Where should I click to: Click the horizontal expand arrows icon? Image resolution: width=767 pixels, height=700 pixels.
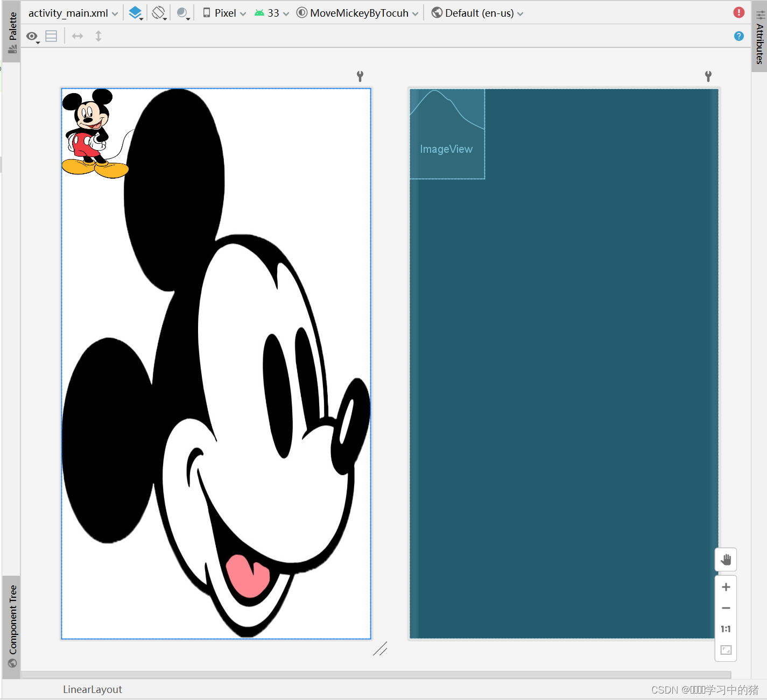click(x=78, y=36)
